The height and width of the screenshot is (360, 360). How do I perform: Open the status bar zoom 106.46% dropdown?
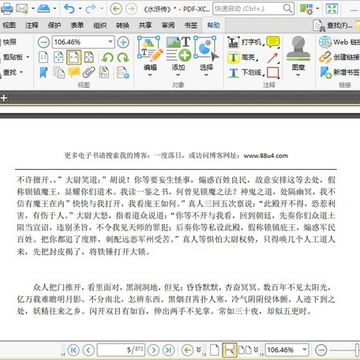coord(305,350)
